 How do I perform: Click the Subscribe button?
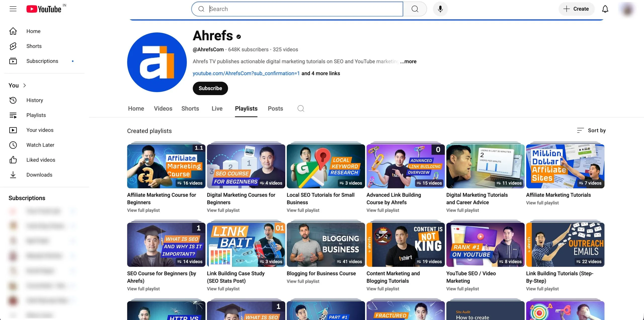[x=210, y=88]
